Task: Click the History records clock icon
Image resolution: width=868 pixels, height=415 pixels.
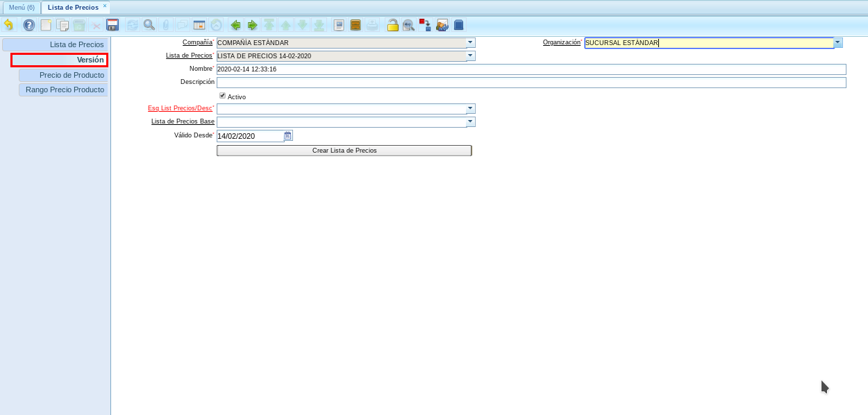Action: 216,25
